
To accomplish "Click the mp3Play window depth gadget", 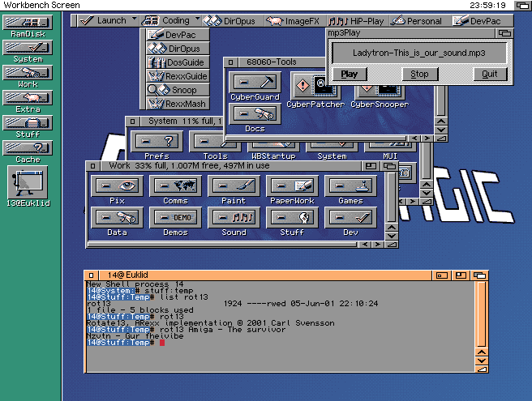I will tap(504, 33).
